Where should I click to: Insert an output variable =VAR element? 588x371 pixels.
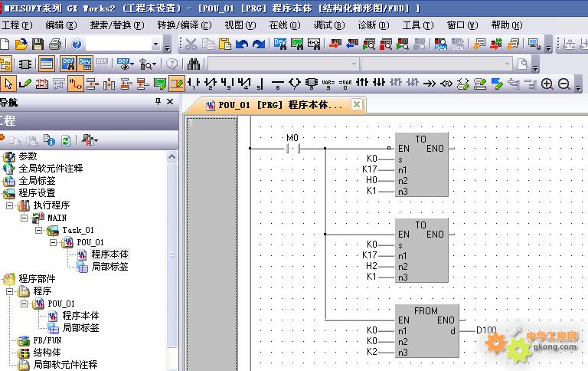(345, 84)
